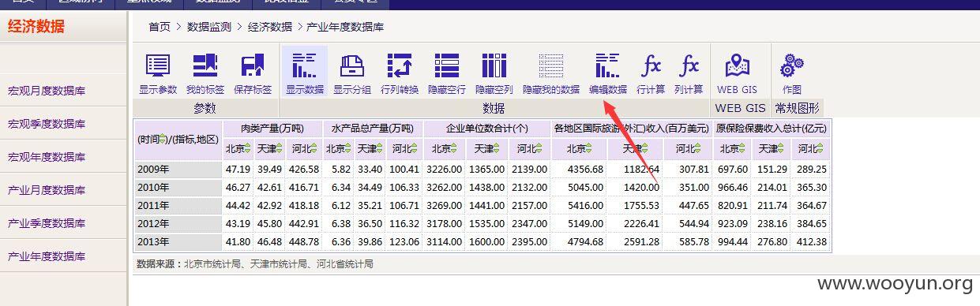Click cell value 4356.68
The height and width of the screenshot is (306, 980).
coord(584,169)
